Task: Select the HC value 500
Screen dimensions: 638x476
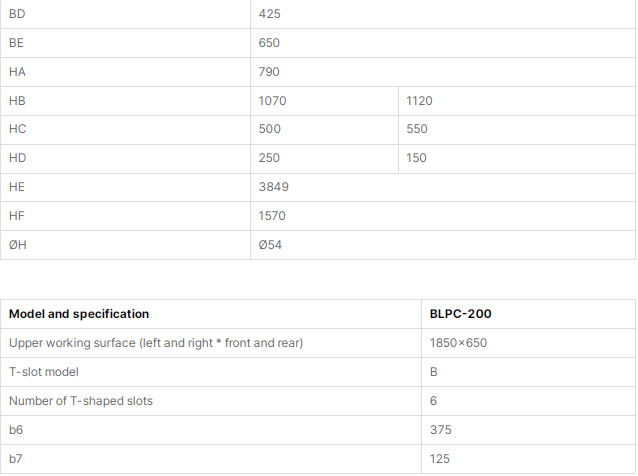Action: click(x=269, y=129)
